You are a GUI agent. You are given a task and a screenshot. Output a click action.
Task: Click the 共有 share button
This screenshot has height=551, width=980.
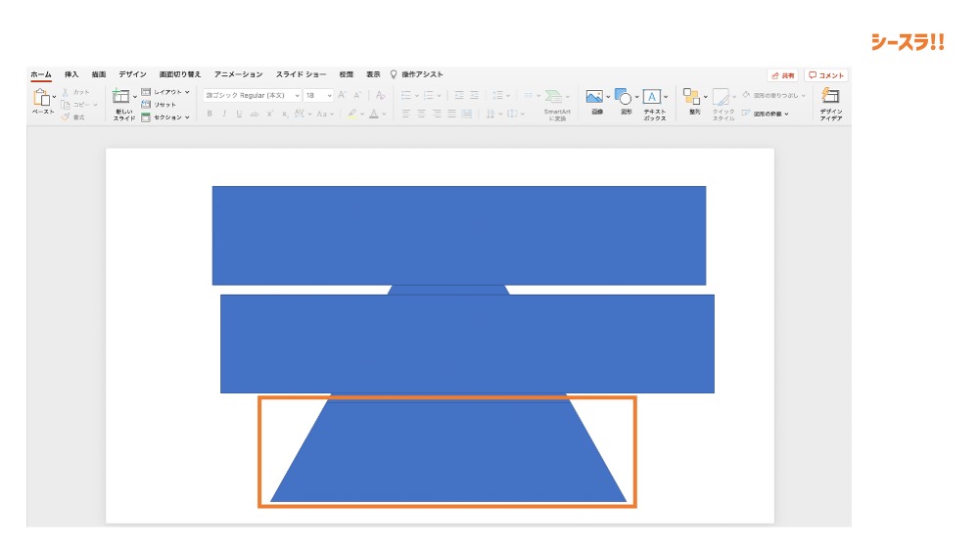coord(782,75)
